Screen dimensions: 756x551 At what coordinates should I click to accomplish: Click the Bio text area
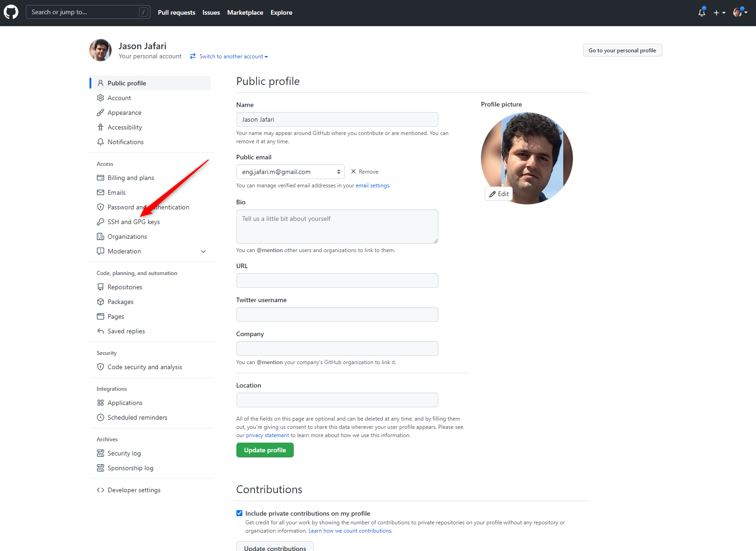click(x=337, y=226)
